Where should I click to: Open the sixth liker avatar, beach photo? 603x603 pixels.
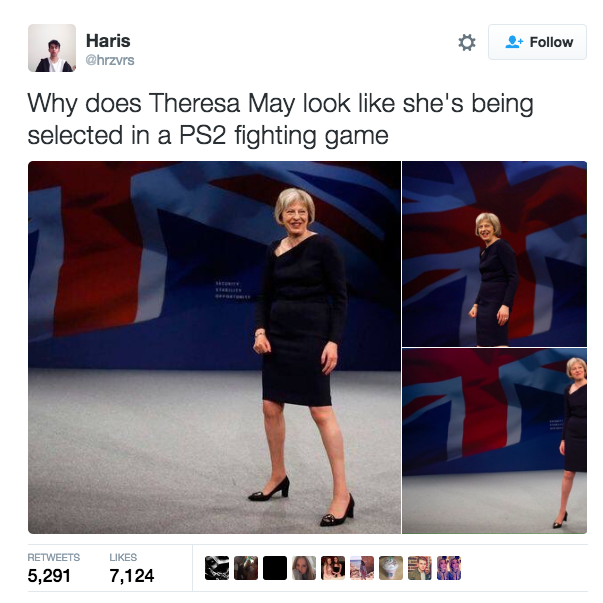362,568
